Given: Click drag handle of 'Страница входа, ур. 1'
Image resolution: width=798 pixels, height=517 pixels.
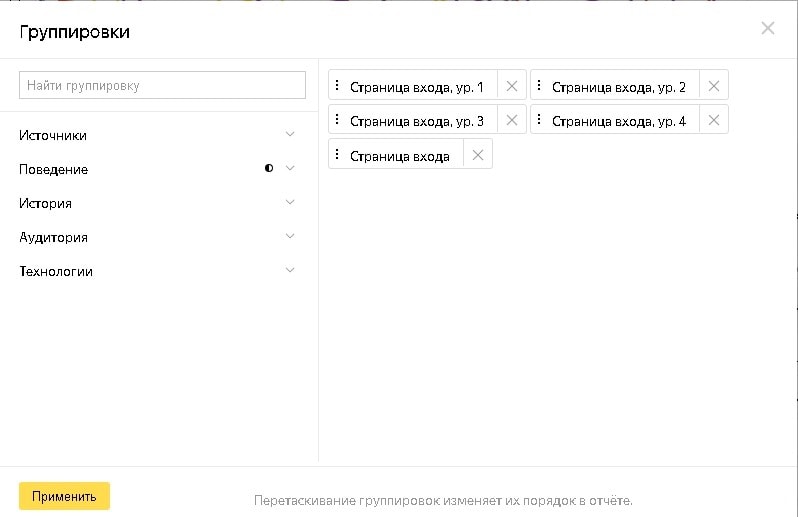Looking at the screenshot, I should [x=337, y=86].
